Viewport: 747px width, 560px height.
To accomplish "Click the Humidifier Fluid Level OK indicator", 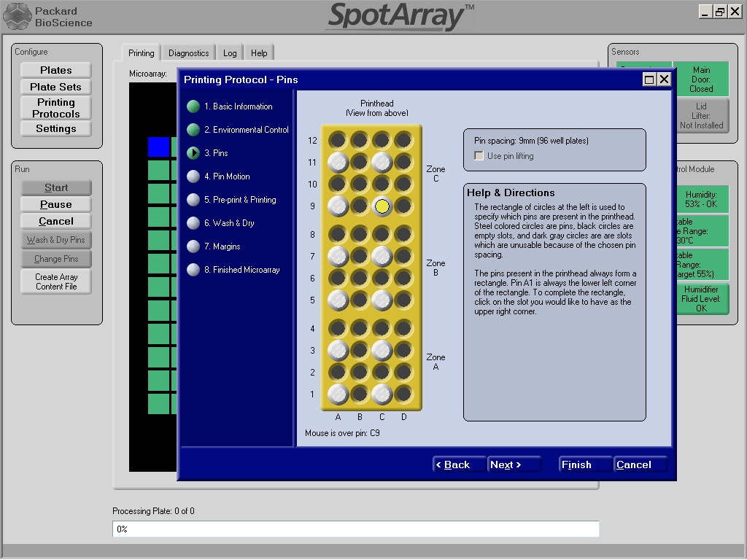I will (701, 298).
